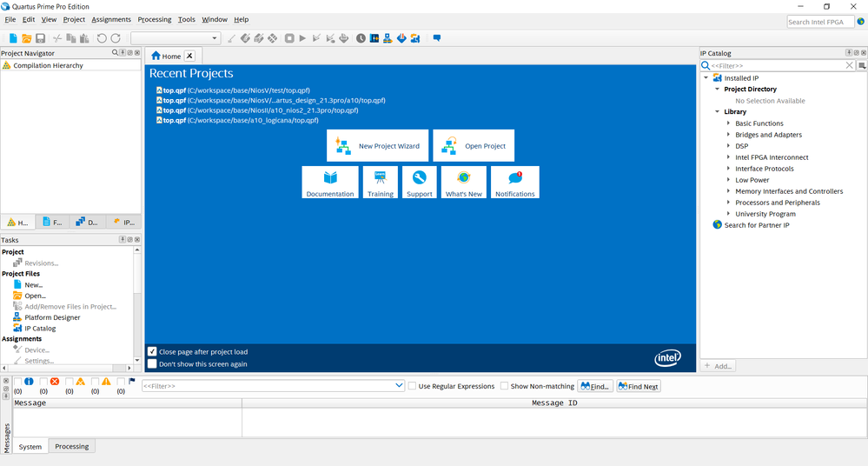
Task: Expand Processors and Peripherals
Action: point(728,203)
